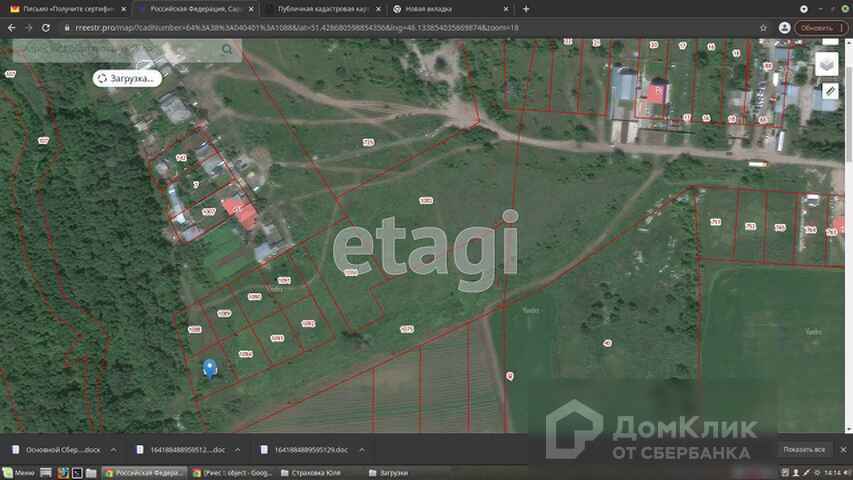Open the browser profile avatar
Screen dimensions: 853x480
784,28
